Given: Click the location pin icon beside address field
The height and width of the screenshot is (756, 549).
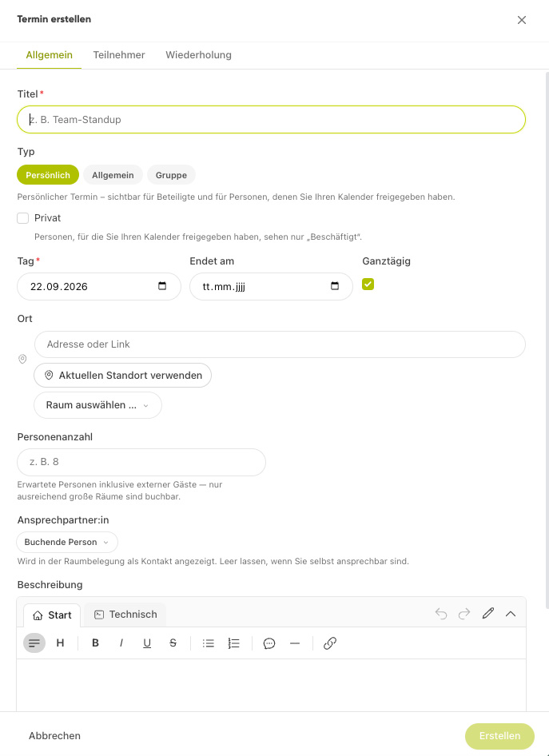Looking at the screenshot, I should point(22,359).
